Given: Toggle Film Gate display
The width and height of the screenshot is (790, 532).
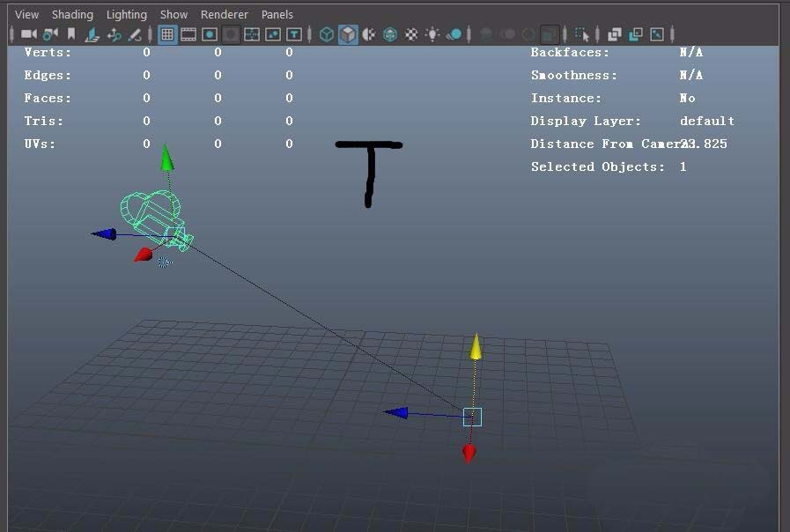Looking at the screenshot, I should pos(188,34).
